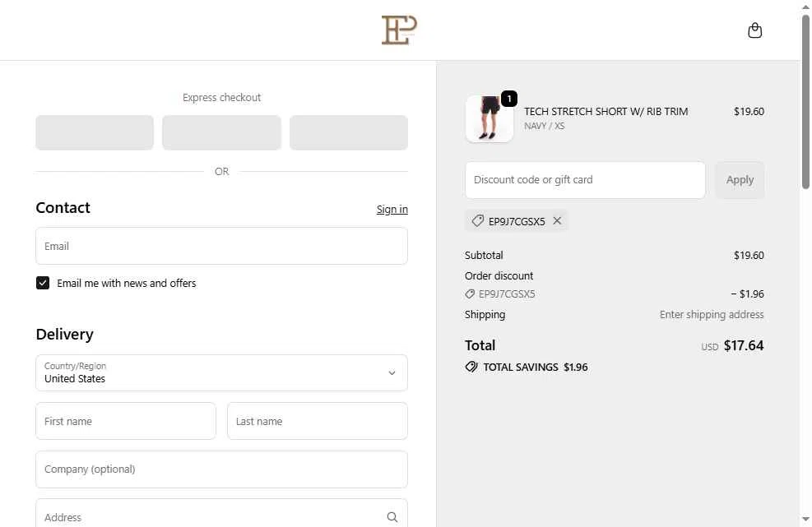This screenshot has width=812, height=527.
Task: Open the Country/Region dropdown
Action: (x=221, y=372)
